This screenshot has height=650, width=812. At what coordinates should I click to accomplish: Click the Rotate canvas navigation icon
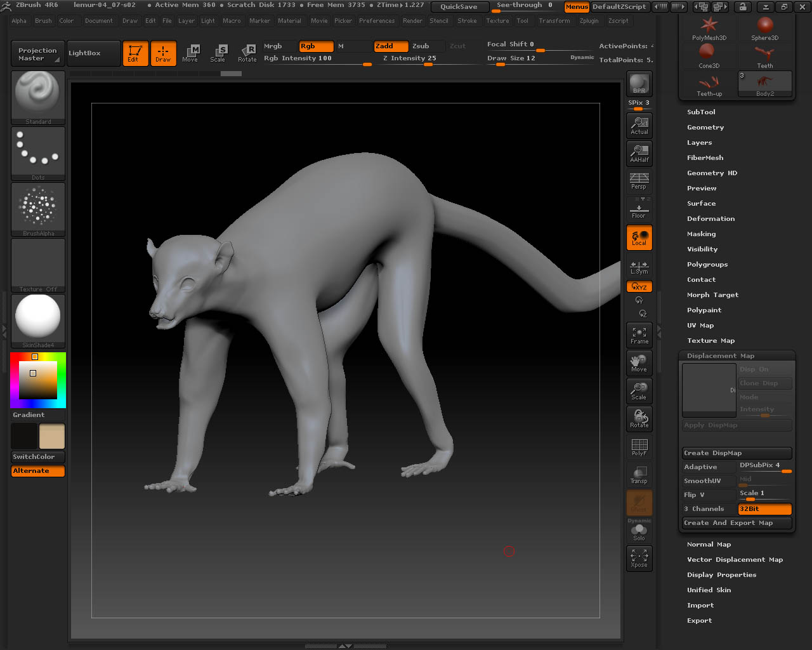pos(639,418)
